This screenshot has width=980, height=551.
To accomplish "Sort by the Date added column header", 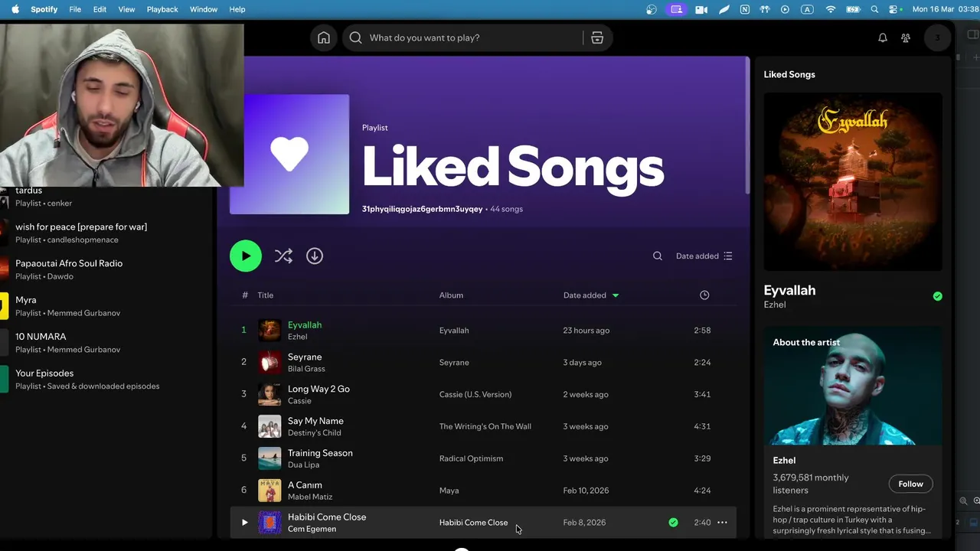I will click(x=591, y=295).
